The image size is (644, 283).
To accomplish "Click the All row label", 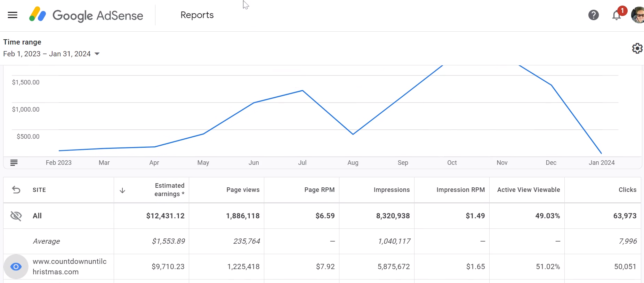I will click(37, 216).
